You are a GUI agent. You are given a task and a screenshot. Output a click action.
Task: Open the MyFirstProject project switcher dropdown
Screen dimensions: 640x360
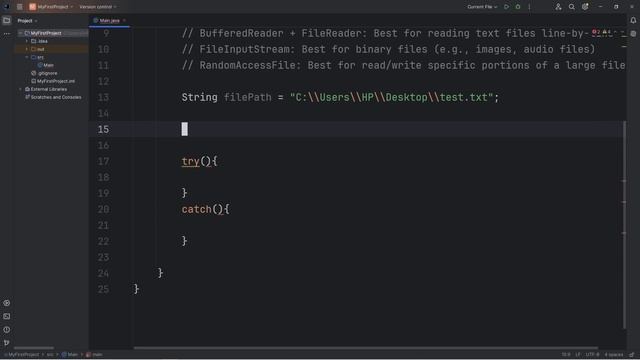point(51,7)
